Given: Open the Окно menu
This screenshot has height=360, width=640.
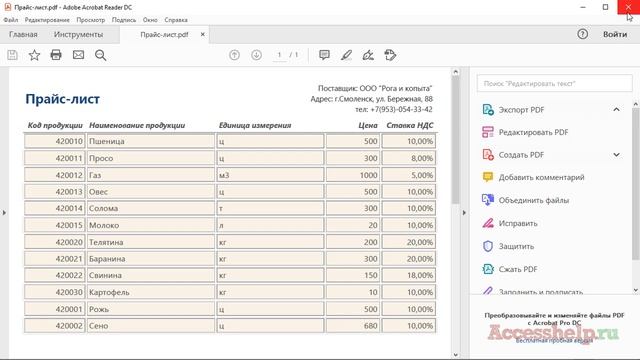Looking at the screenshot, I should 150,20.
